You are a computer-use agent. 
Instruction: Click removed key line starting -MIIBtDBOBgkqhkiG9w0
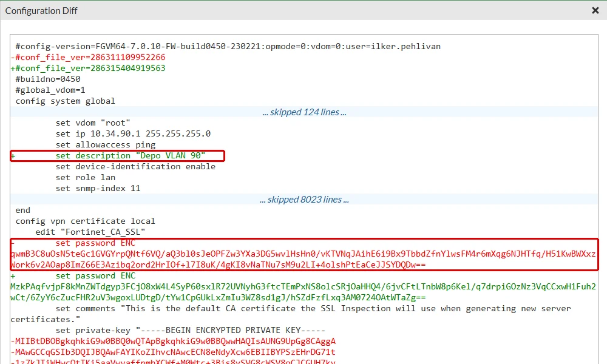pos(173,342)
